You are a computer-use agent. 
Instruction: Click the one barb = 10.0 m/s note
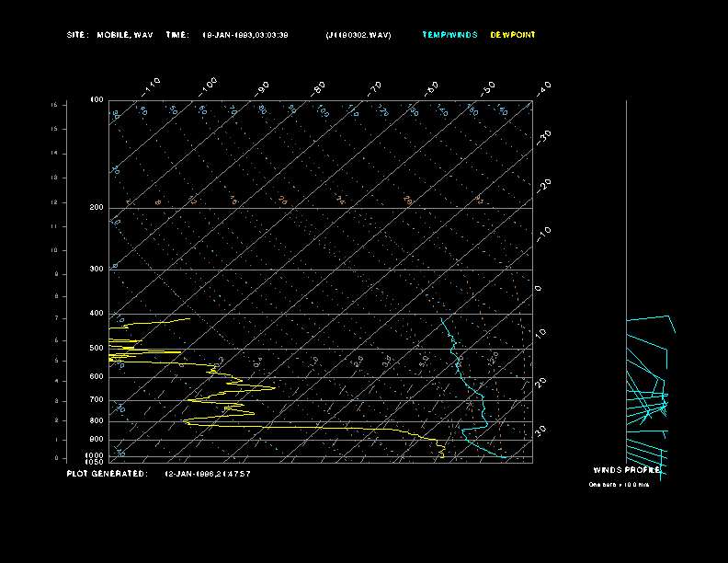619,485
